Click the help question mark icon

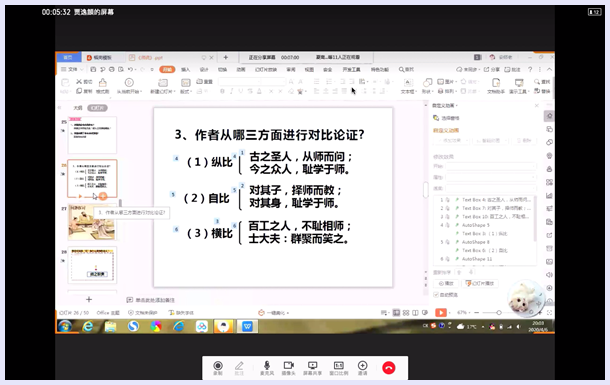(530, 69)
